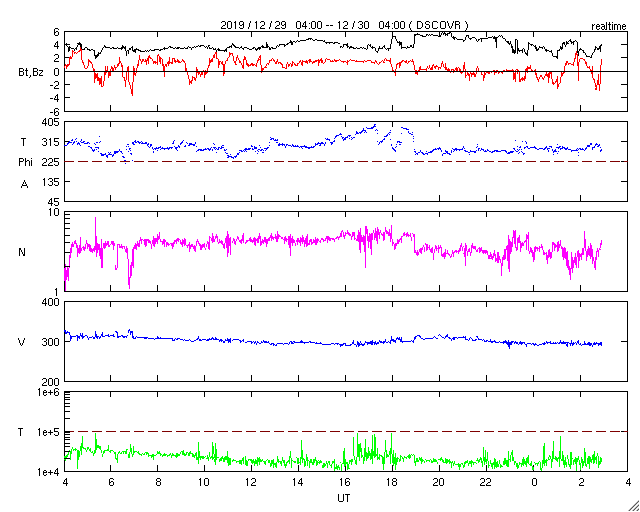Click the '12' hour label on UT axis
This screenshot has width=640, height=512.
pos(251,482)
